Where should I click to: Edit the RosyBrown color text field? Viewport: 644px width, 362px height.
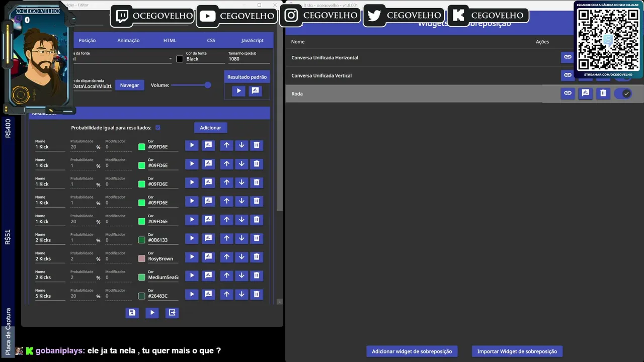(163, 258)
